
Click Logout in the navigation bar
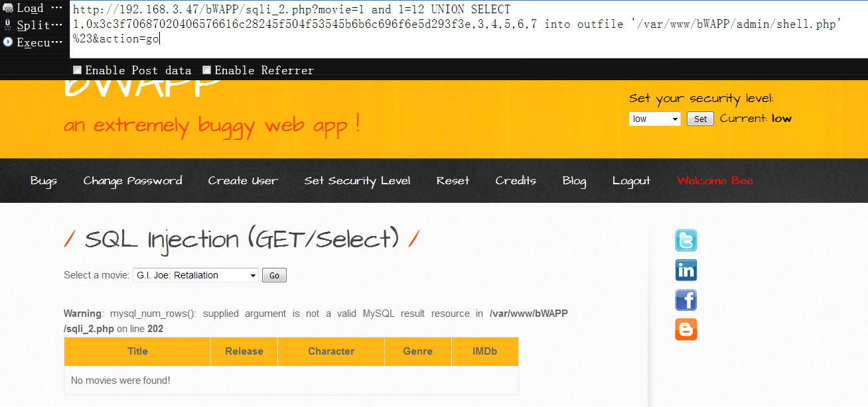631,180
